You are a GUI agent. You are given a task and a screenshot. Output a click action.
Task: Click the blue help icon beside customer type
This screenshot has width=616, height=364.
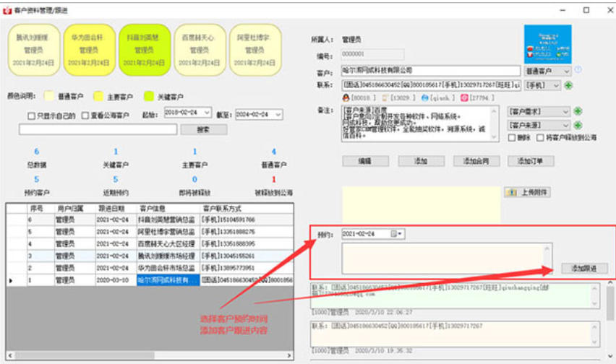(x=578, y=70)
